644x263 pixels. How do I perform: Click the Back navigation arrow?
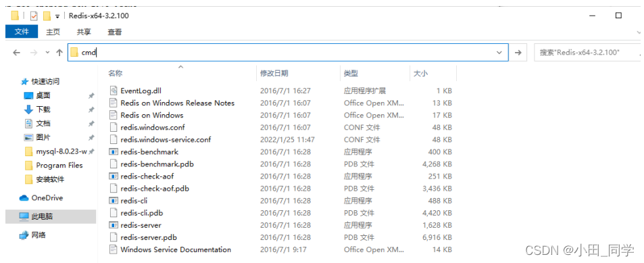tap(16, 53)
